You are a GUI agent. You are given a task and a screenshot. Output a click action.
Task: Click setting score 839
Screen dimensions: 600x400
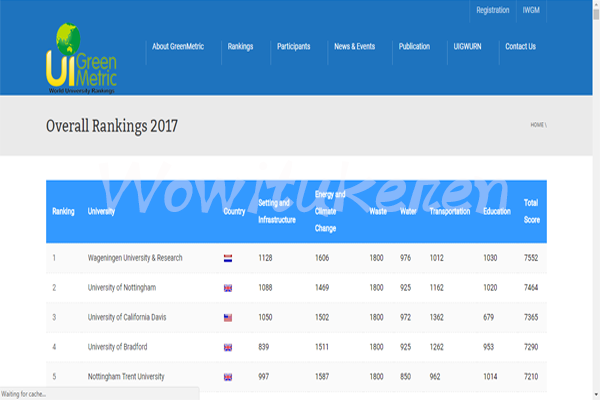pyautogui.click(x=263, y=347)
